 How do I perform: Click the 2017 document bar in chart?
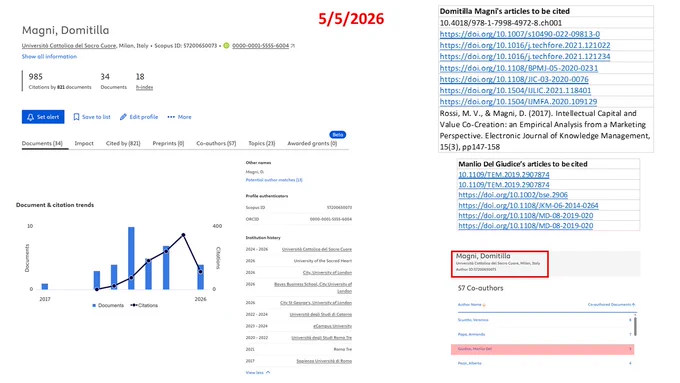[45, 286]
